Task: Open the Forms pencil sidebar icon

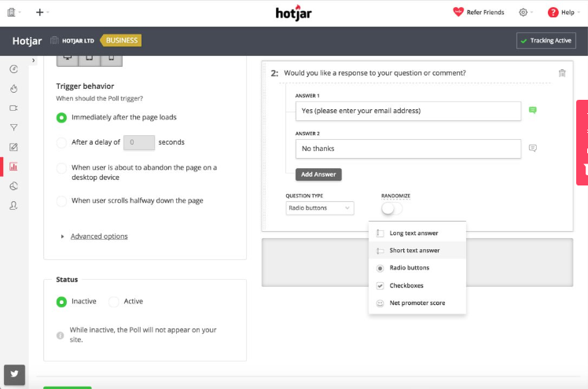Action: (13, 147)
